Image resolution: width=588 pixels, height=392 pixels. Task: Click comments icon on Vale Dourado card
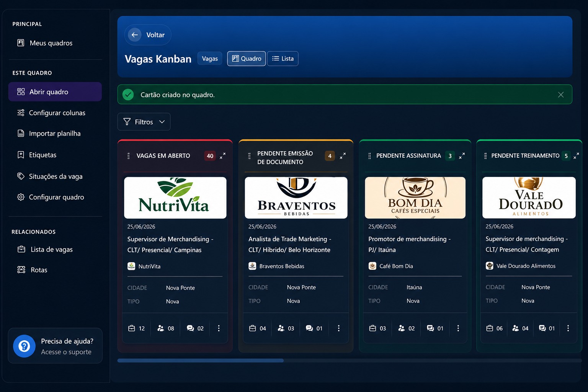coord(542,328)
